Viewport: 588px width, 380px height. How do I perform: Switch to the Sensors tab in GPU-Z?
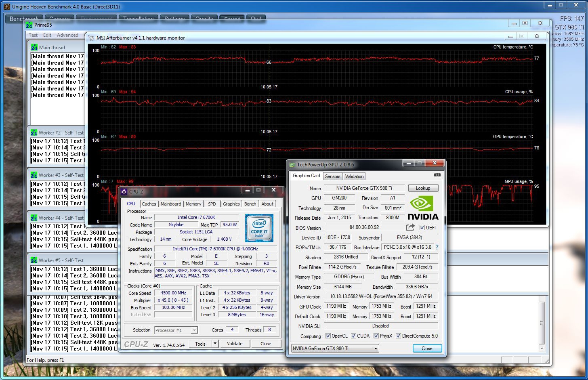point(332,176)
